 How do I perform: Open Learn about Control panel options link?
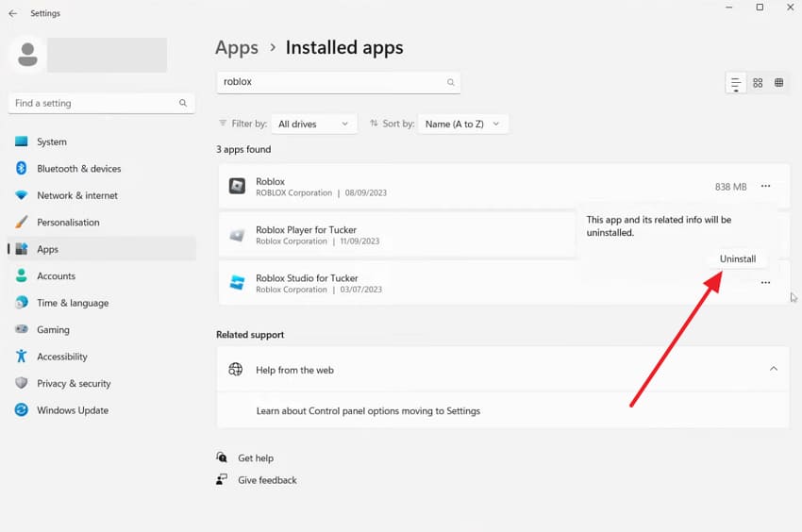pyautogui.click(x=368, y=410)
